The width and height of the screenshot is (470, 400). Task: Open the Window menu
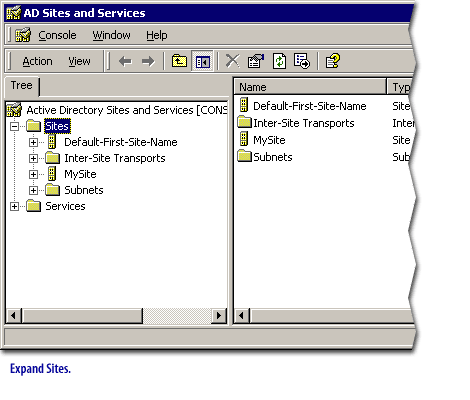click(x=111, y=35)
